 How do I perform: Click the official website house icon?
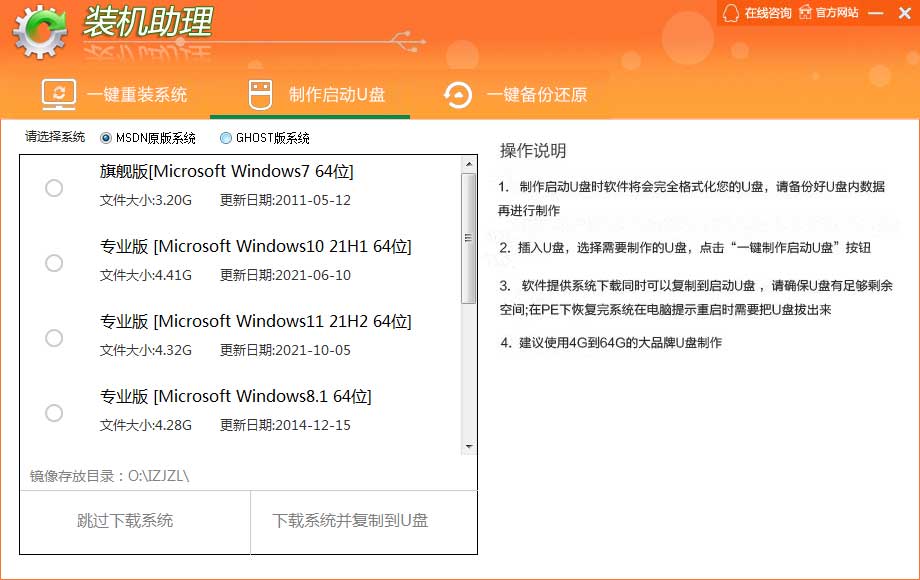[803, 13]
